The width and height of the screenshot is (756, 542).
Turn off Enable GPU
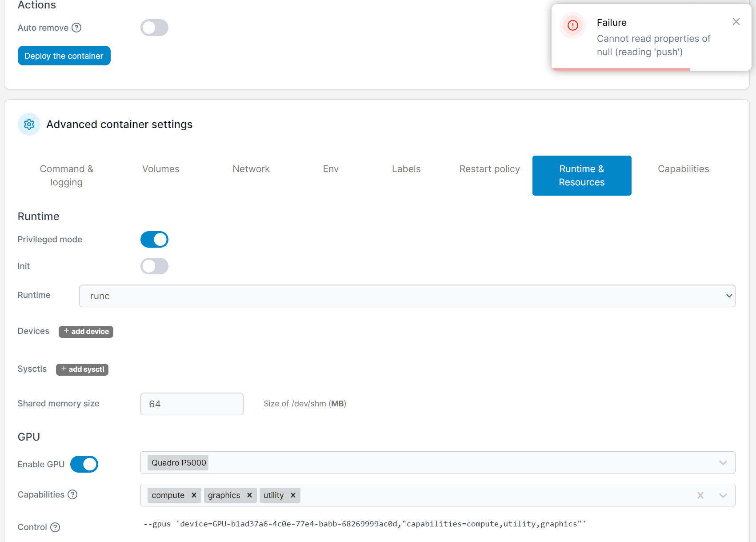click(84, 464)
